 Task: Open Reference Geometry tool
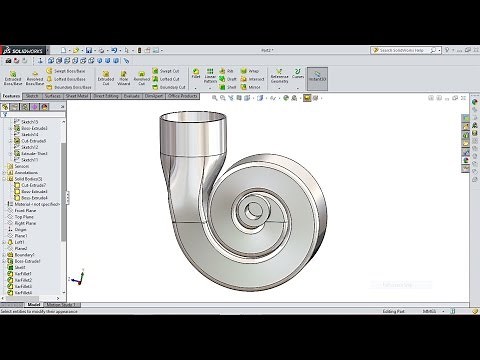point(279,76)
